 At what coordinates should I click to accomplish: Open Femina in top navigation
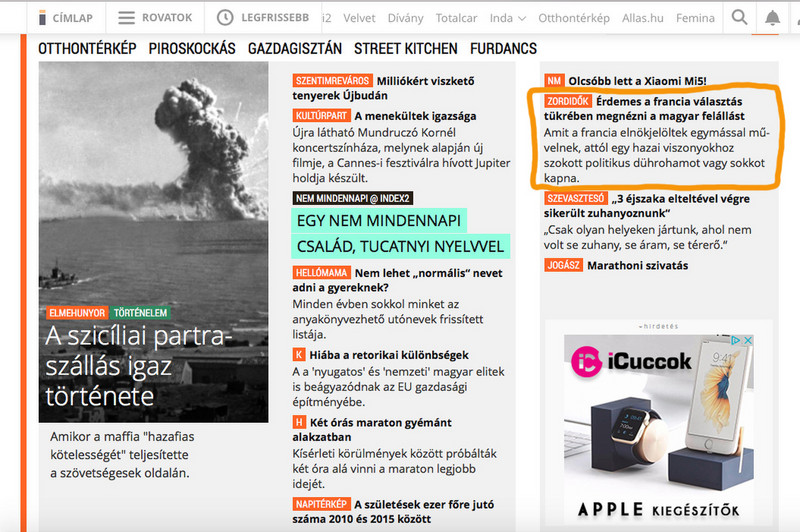click(x=695, y=18)
